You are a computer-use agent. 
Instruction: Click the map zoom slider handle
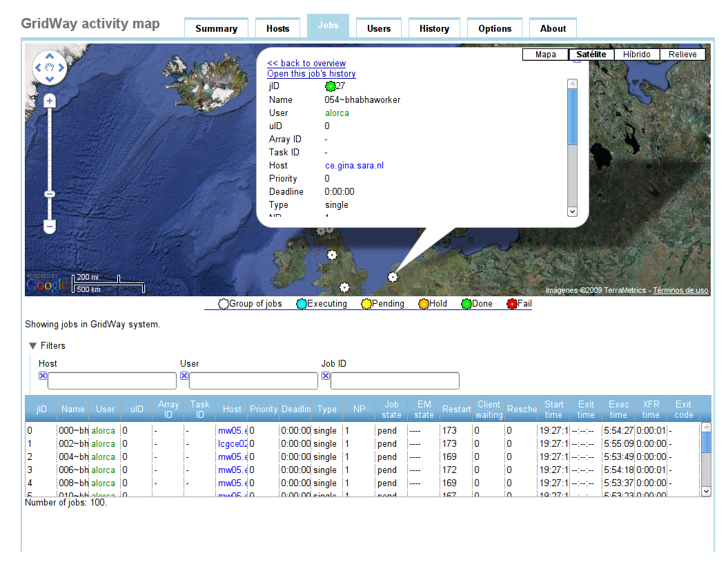click(50, 194)
